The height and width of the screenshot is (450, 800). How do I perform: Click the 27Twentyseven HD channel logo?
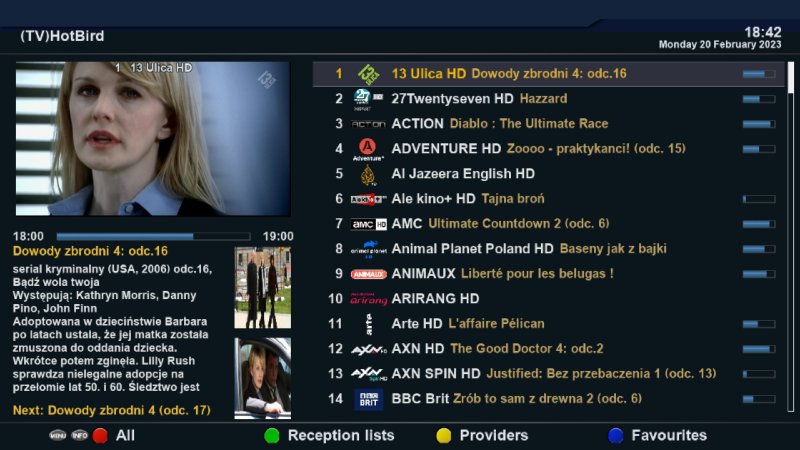pos(368,99)
